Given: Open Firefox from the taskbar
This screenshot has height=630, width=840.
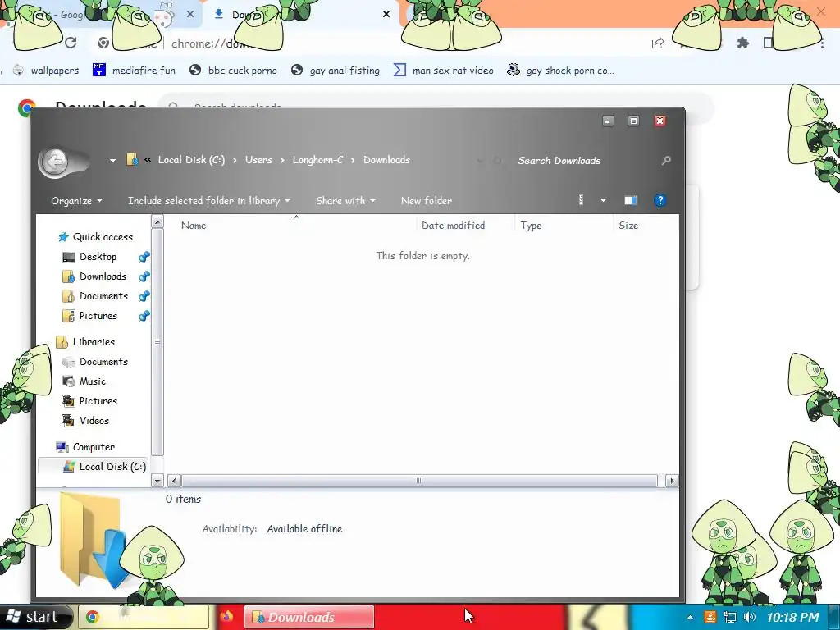Looking at the screenshot, I should tap(226, 617).
